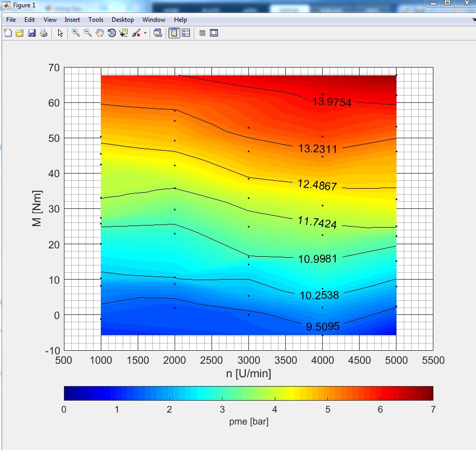Enable the Data Cursor tool

tap(124, 33)
